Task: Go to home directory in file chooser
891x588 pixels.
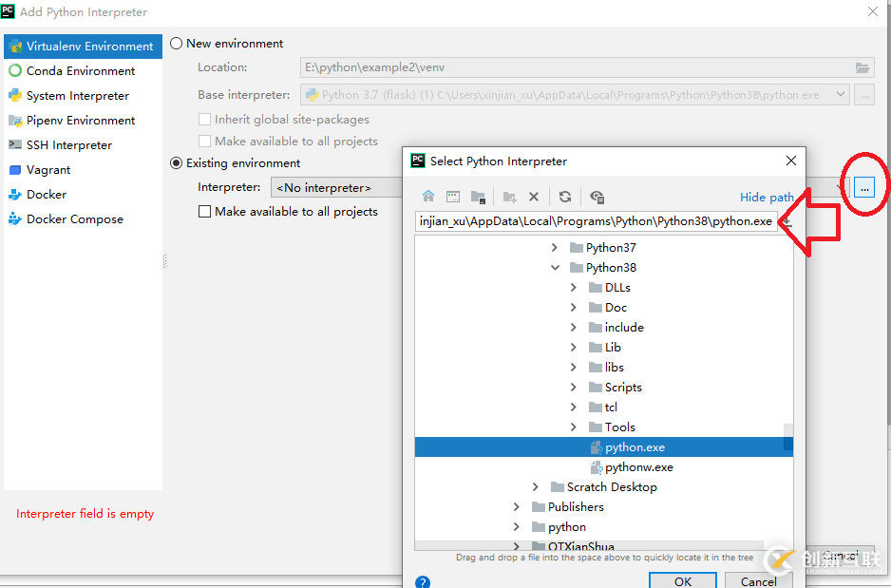Action: coord(428,197)
